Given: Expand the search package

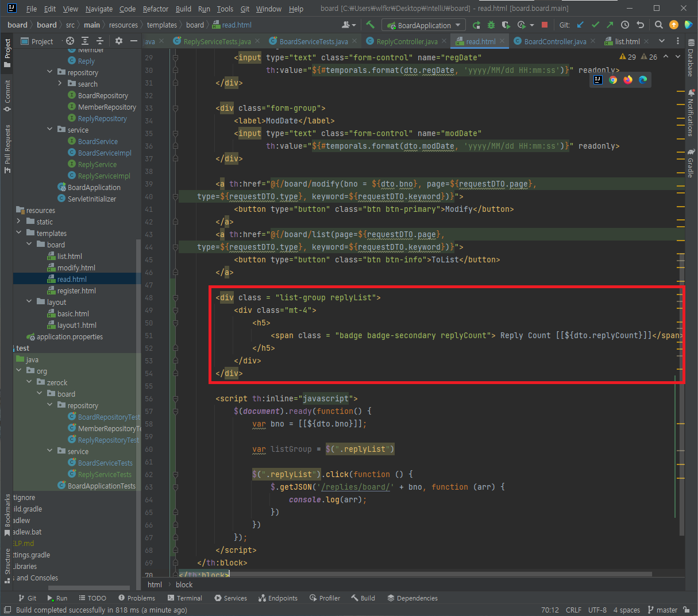Looking at the screenshot, I should [60, 84].
